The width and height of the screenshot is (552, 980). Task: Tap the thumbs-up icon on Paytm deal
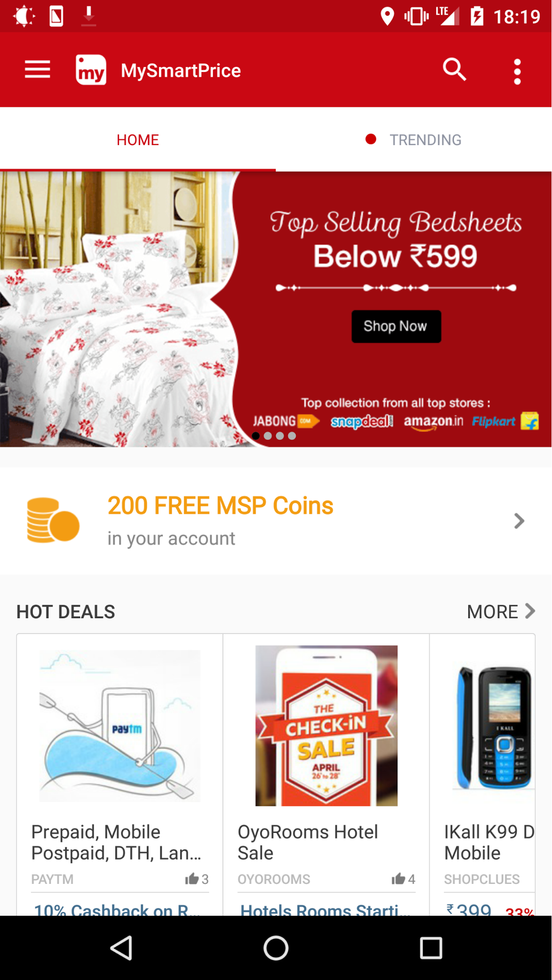[x=192, y=879]
